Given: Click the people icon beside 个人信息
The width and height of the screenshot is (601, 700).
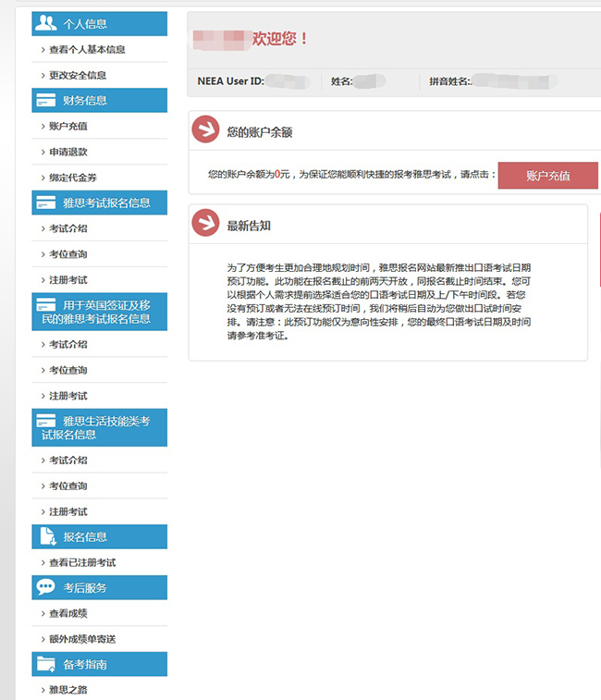Looking at the screenshot, I should pos(46,24).
